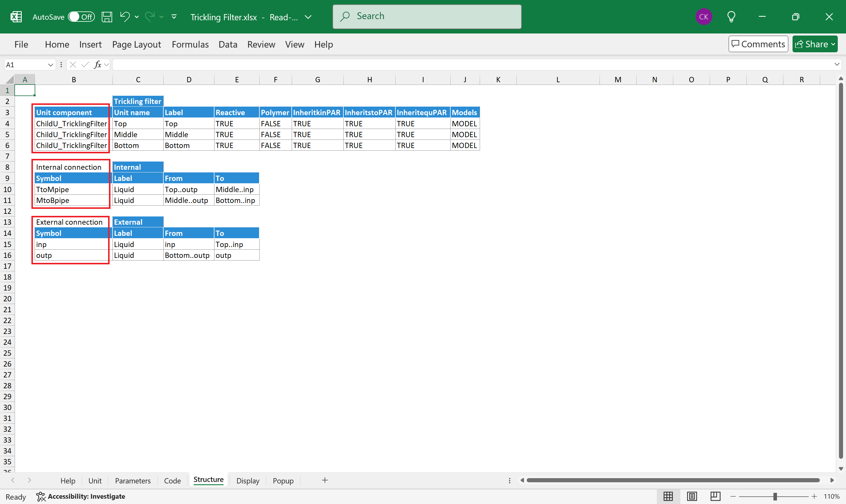Screen dimensions: 846x504
Task: Open the Help ribbon tab
Action: (323, 44)
